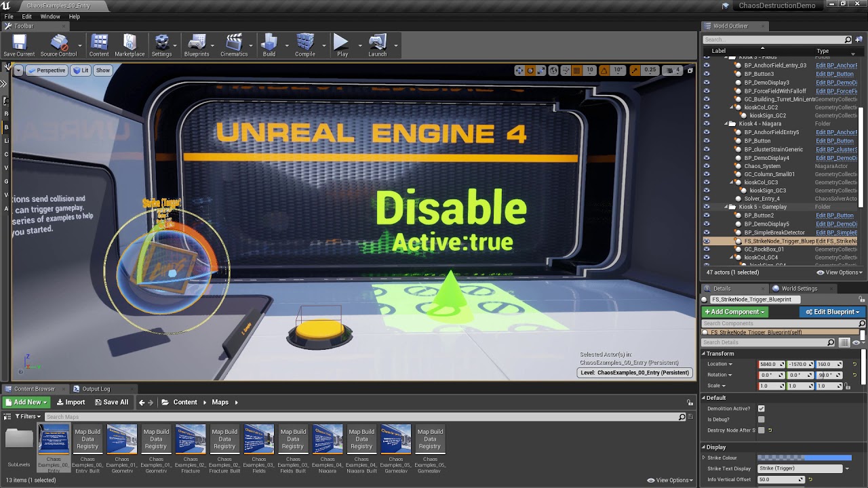868x488 pixels.
Task: Click the Scale lock ratio icon
Action: 848,386
